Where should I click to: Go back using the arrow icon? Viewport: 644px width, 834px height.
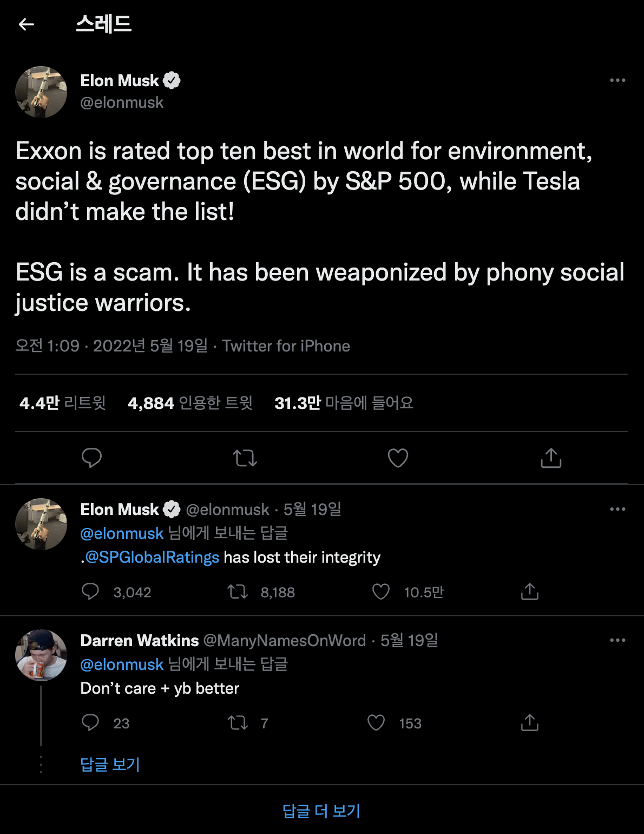tap(26, 24)
